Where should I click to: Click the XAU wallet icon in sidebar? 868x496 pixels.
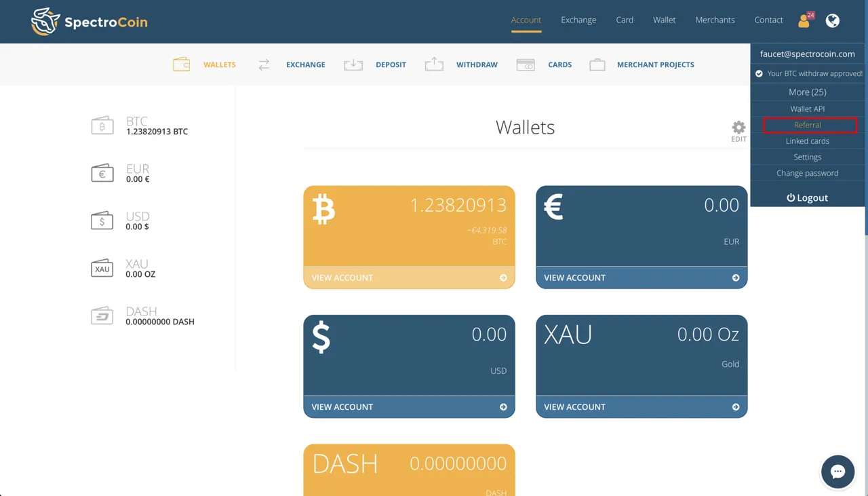coord(102,268)
